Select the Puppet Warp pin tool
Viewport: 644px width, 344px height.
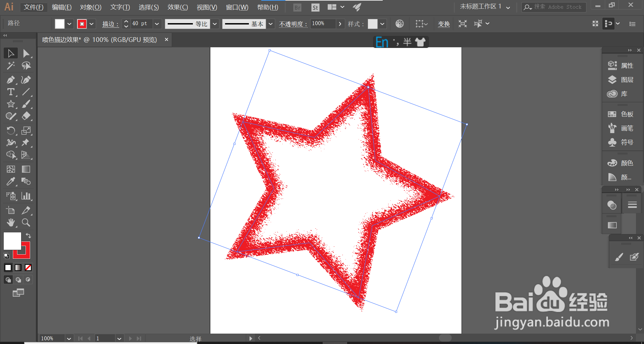(26, 142)
